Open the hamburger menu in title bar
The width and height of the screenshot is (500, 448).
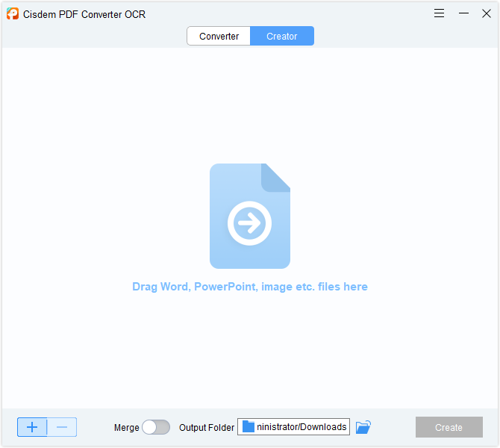[x=439, y=13]
